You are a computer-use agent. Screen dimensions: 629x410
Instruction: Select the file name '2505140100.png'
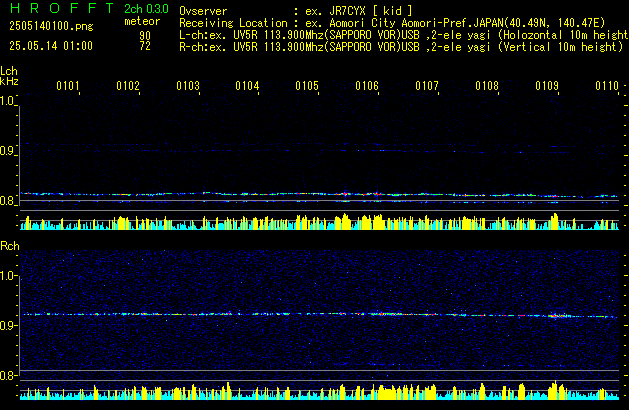coord(51,26)
